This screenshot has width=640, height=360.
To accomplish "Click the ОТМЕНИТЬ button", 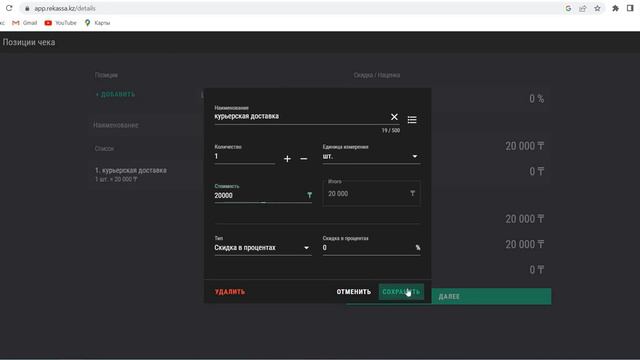I will (x=353, y=292).
